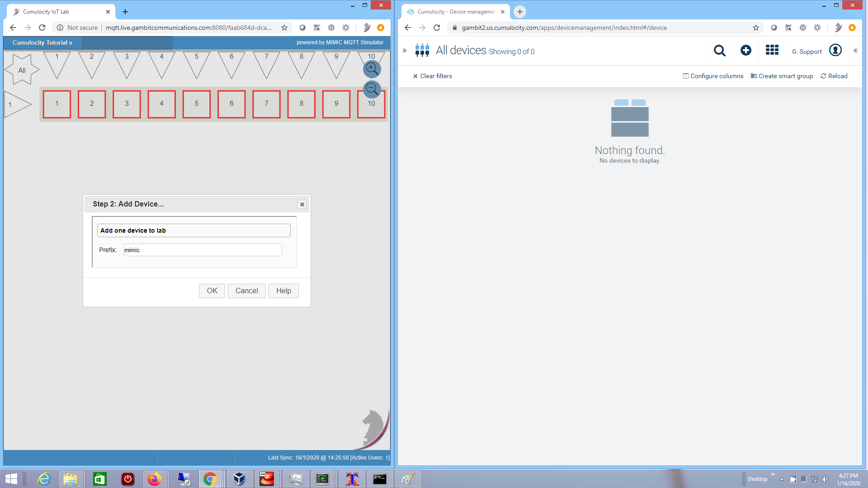The image size is (868, 488).
Task: Click red device square 1
Action: 57,104
